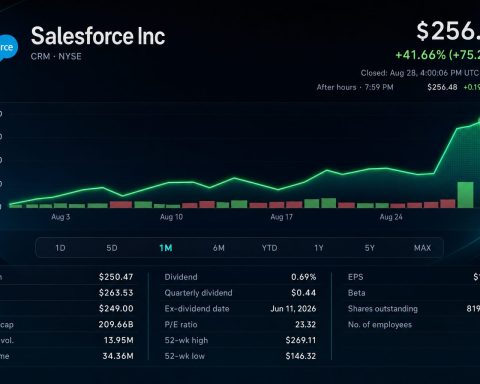The width and height of the screenshot is (480, 384).
Task: Select the 5Y time range tab
Action: [x=369, y=248]
